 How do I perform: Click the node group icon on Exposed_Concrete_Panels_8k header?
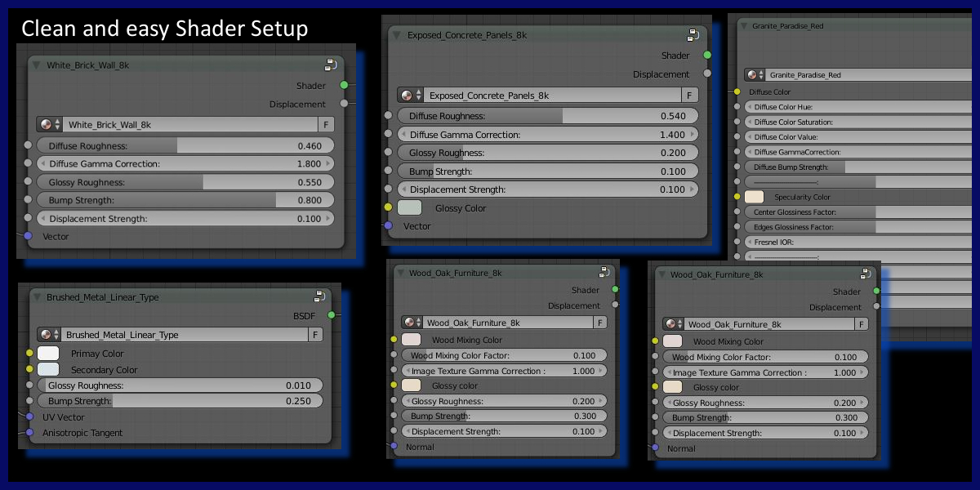(x=693, y=35)
